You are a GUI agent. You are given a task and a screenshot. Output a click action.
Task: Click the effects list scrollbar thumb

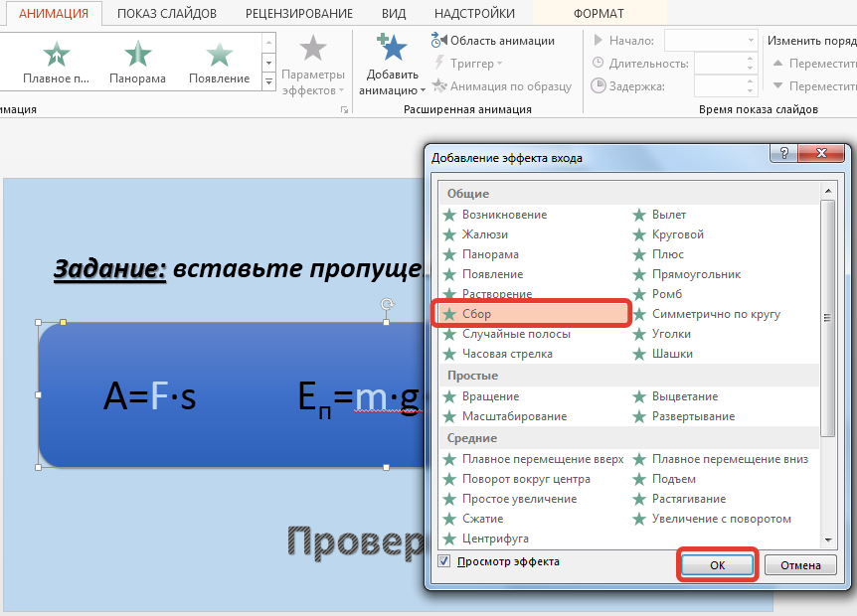click(828, 318)
